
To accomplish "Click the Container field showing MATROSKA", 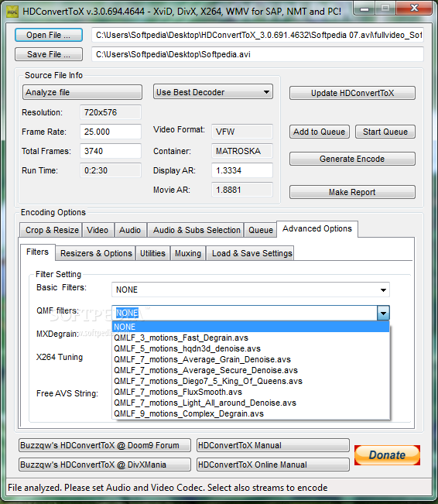I will click(242, 151).
